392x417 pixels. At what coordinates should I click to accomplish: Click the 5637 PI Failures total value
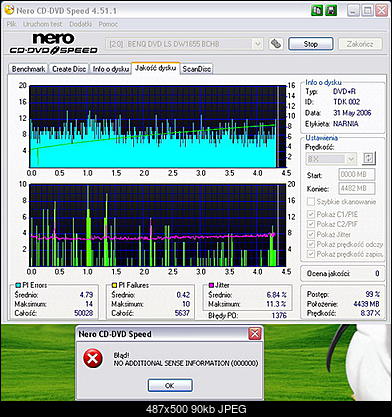(x=182, y=313)
